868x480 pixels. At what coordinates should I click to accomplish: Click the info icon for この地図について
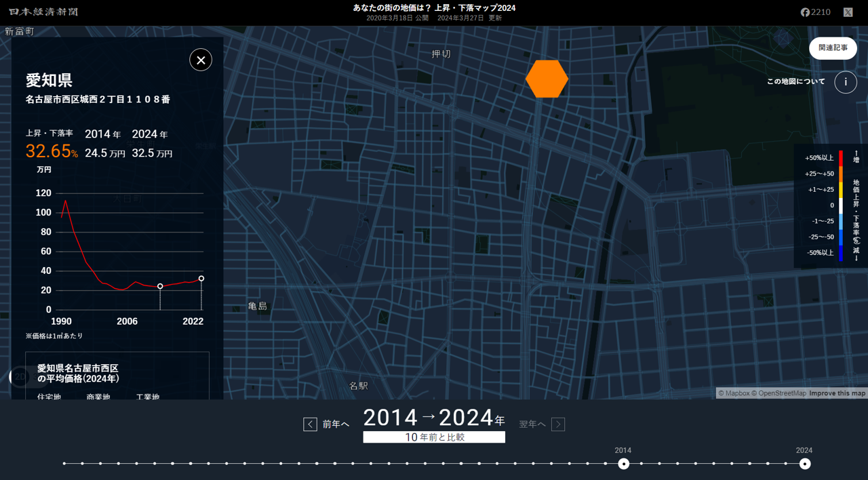click(x=846, y=82)
